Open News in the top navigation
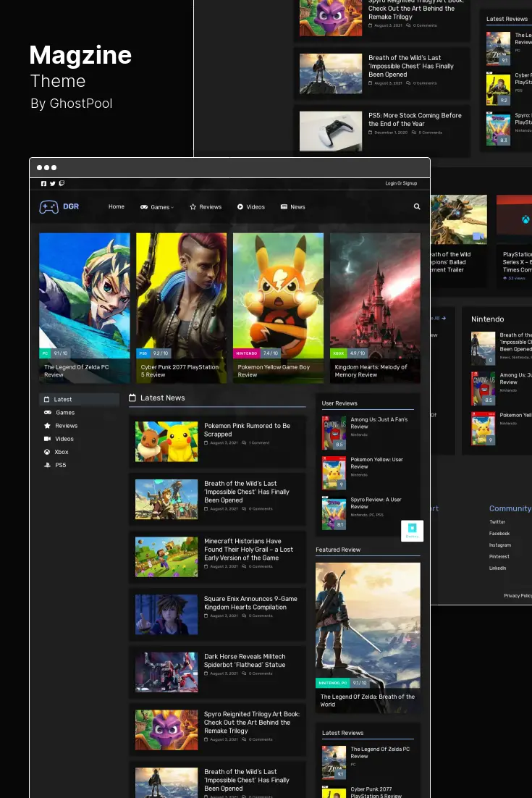Viewport: 532px width, 798px height. click(293, 207)
